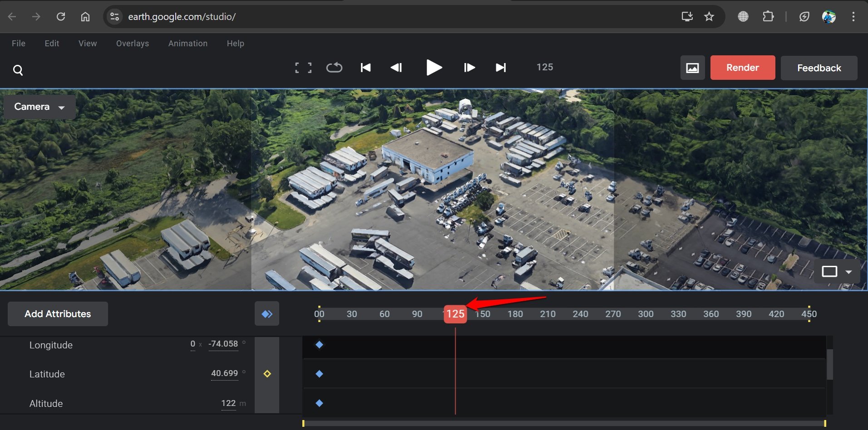Open the Chrome three-dot menu
Screen dimensions: 868x430
853,17
